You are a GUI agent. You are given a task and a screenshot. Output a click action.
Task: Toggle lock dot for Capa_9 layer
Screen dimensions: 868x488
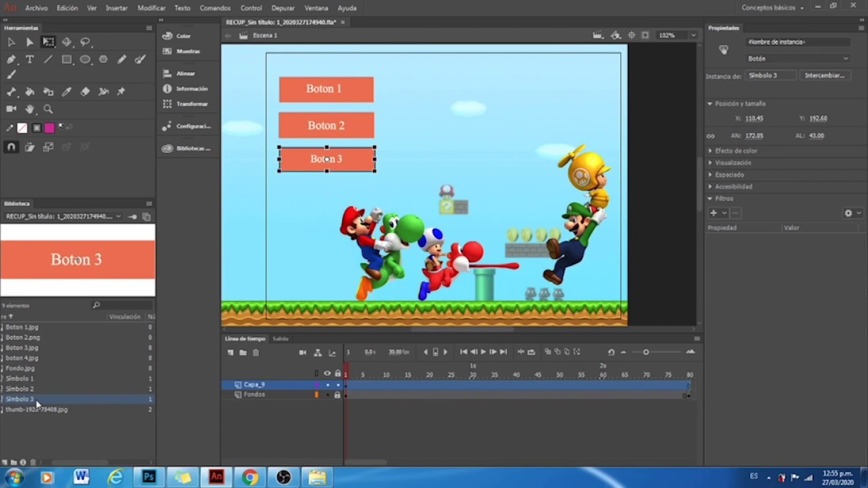point(338,385)
